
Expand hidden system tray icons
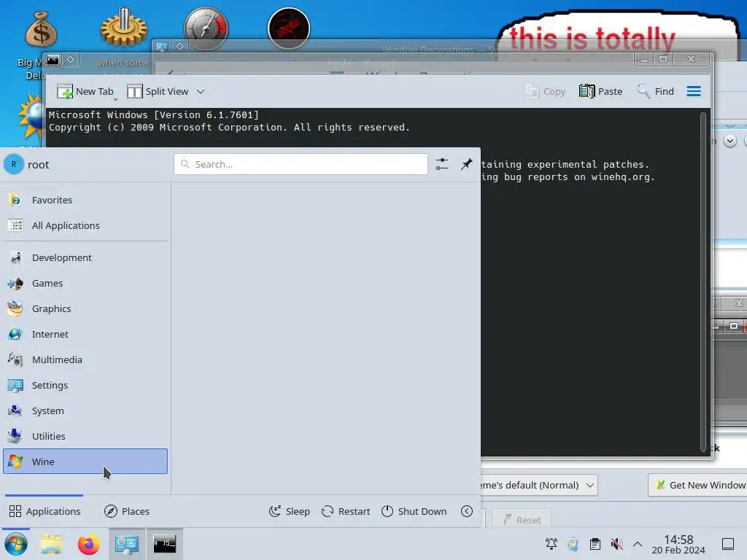pos(638,544)
